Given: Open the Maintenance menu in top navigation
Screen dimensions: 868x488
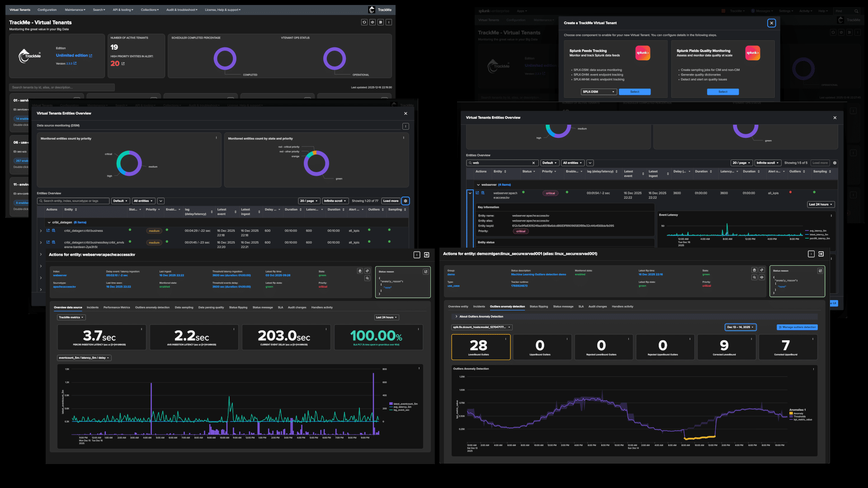Looking at the screenshot, I should tap(75, 9).
